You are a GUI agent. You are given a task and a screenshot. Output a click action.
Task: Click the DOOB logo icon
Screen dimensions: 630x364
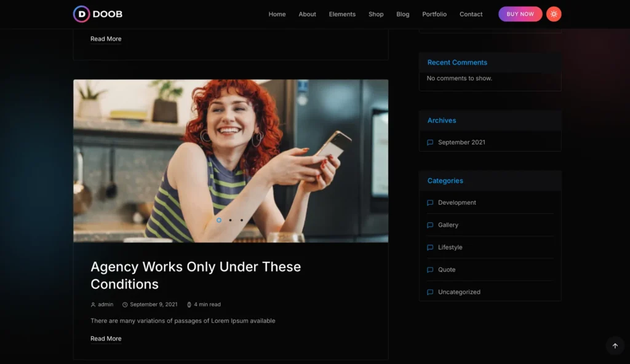pos(81,14)
